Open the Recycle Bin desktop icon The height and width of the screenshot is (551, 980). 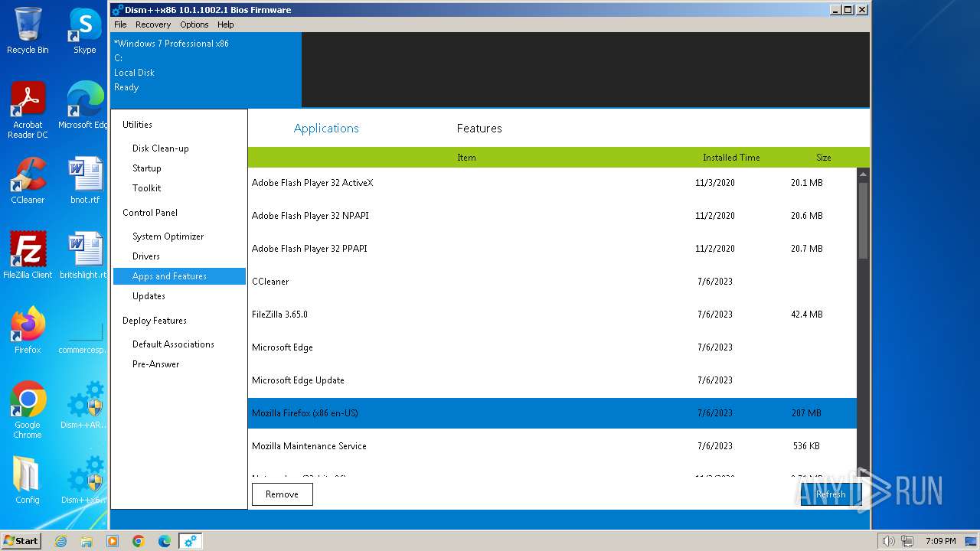click(28, 31)
